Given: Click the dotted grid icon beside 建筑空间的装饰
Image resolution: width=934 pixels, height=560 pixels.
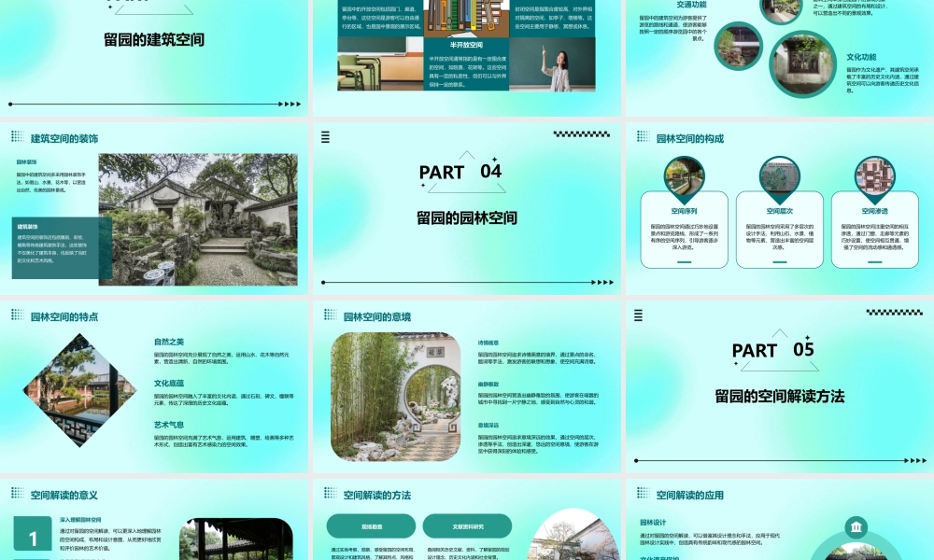Looking at the screenshot, I should coord(17,137).
